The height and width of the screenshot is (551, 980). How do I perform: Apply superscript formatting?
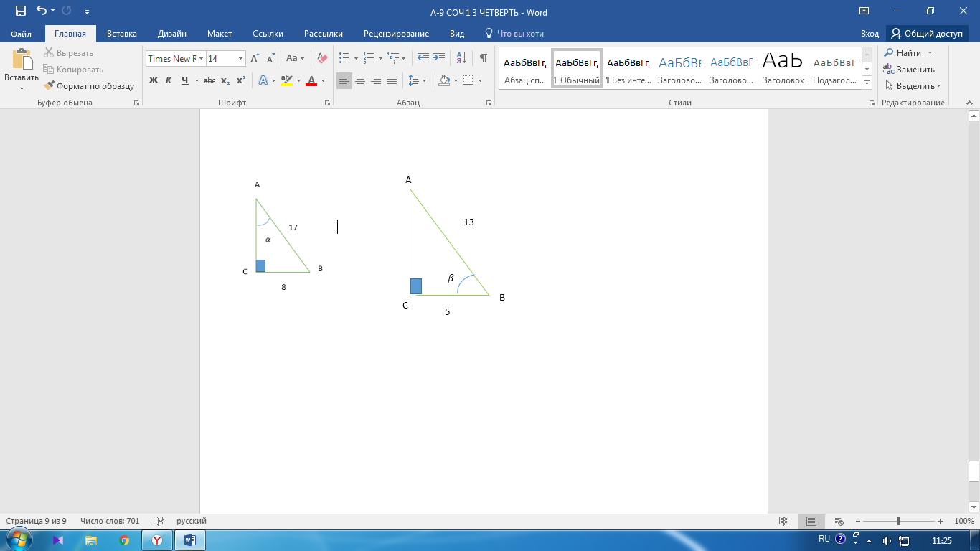point(241,80)
